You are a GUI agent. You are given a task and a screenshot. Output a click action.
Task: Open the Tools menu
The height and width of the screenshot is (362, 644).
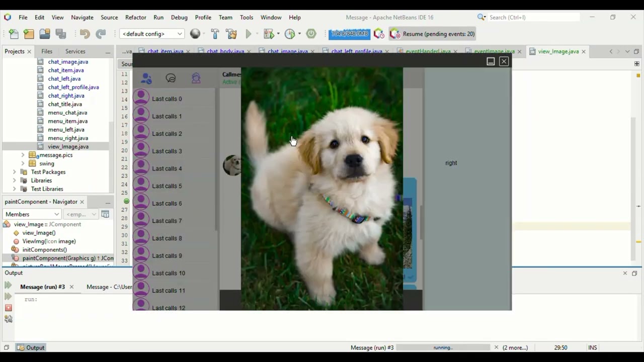tap(247, 17)
